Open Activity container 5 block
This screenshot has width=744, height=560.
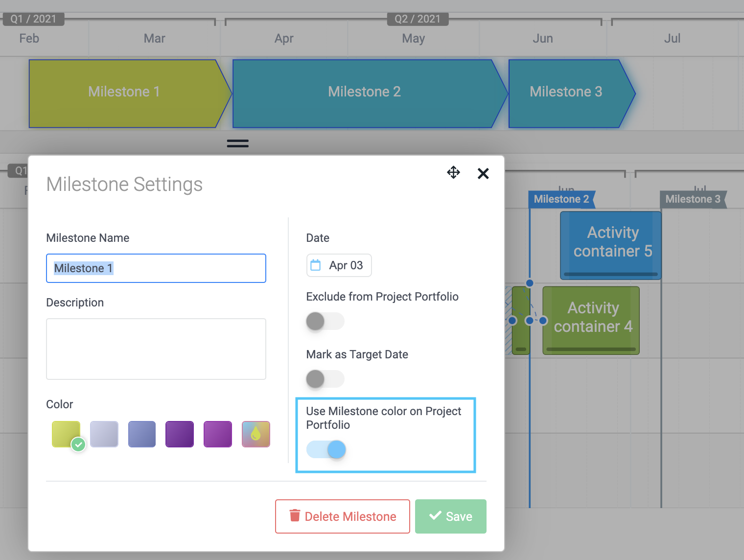coord(611,245)
